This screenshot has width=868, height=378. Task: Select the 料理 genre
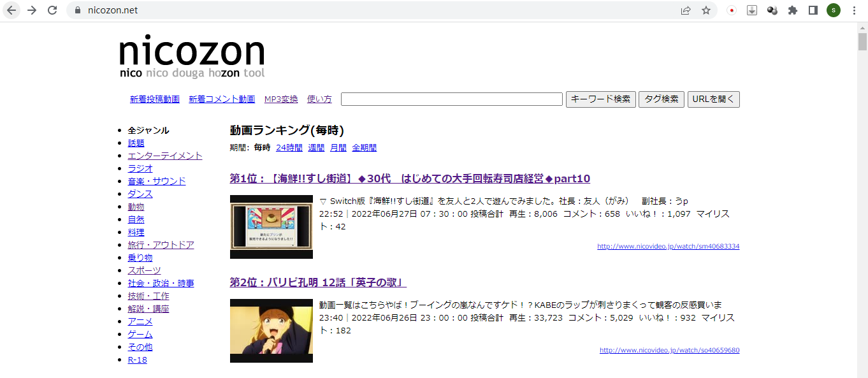(x=136, y=233)
